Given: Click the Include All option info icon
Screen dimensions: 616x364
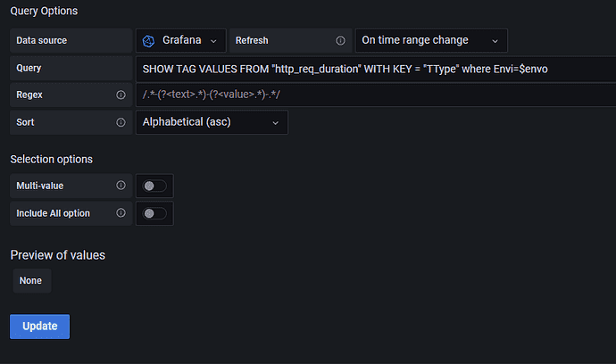Looking at the screenshot, I should [x=121, y=213].
